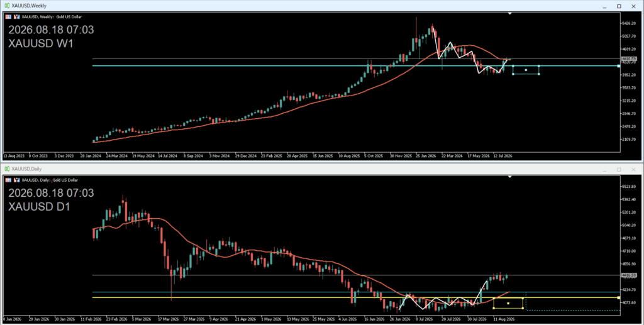Click the 5426.20 price scale value
The height and width of the screenshot is (325, 644).
pos(630,23)
